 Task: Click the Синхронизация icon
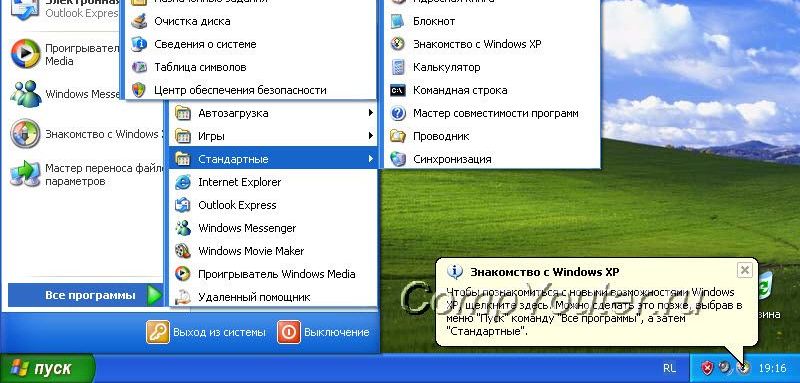398,159
